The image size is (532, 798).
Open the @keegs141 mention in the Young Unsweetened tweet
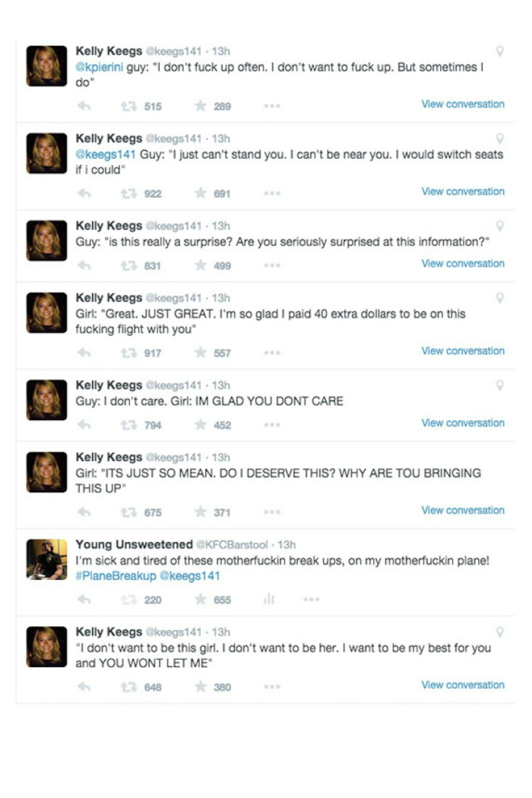190,576
